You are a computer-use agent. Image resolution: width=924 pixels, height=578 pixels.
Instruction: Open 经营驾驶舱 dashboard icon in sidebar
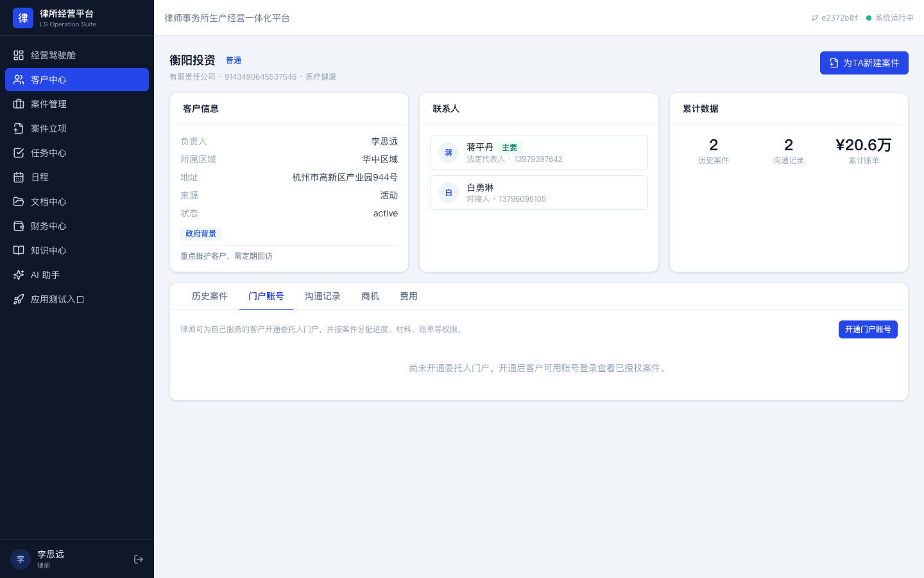[19, 55]
